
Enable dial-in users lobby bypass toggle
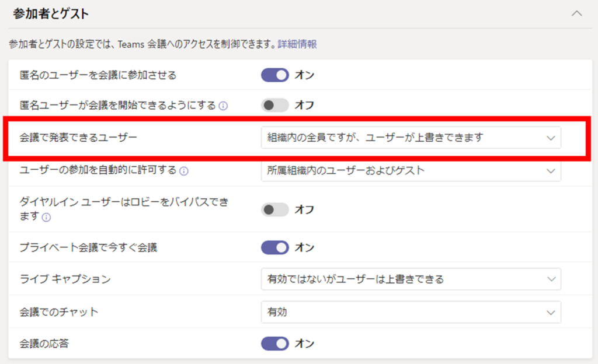[x=275, y=209]
